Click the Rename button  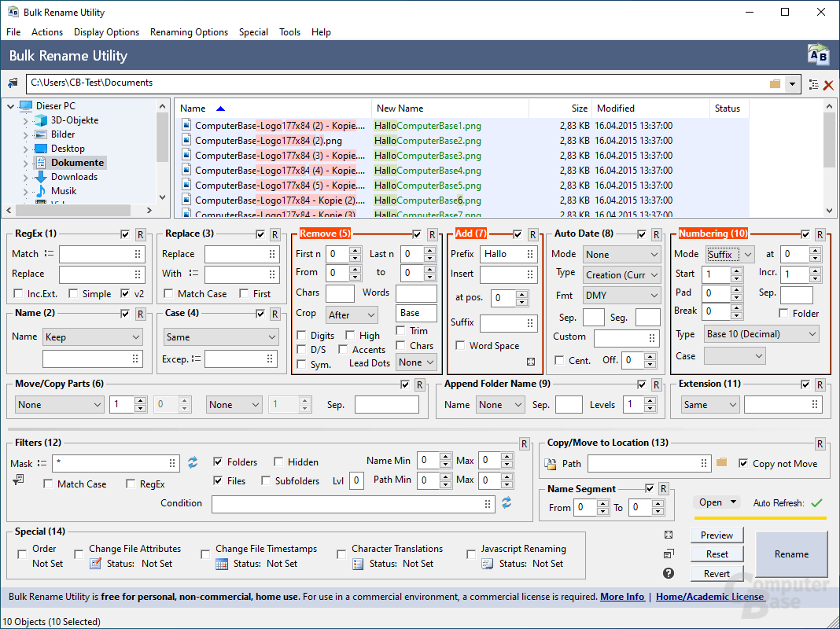point(791,554)
